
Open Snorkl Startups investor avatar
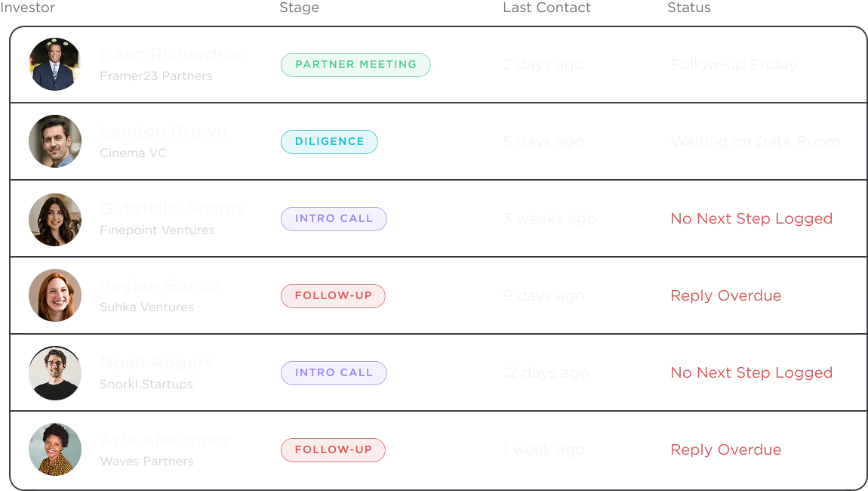(x=55, y=373)
